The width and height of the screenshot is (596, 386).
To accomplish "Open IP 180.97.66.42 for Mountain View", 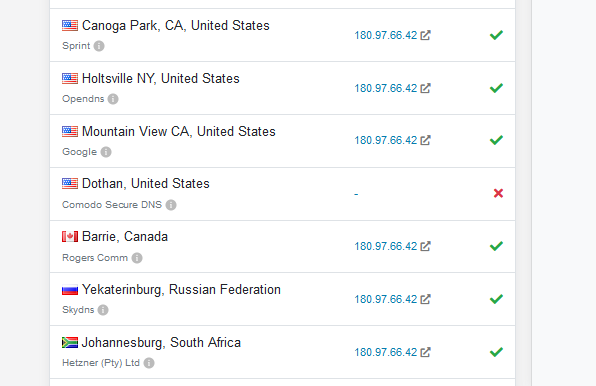I will point(386,141).
